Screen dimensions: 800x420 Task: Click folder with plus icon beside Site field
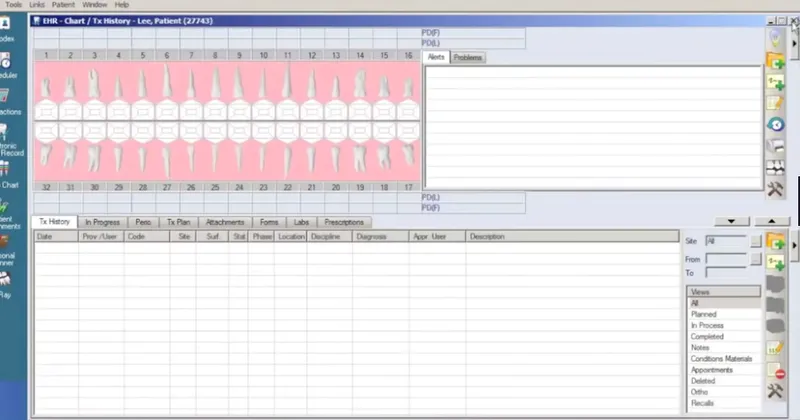[776, 241]
